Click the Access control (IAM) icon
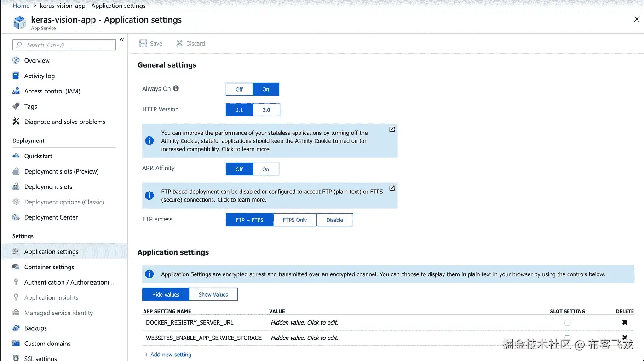Image resolution: width=644 pixels, height=361 pixels. [x=16, y=91]
